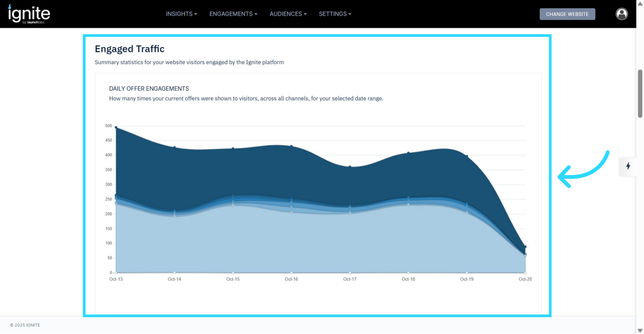Expand the Audiences dropdown
This screenshot has height=334, width=644.
click(x=288, y=14)
